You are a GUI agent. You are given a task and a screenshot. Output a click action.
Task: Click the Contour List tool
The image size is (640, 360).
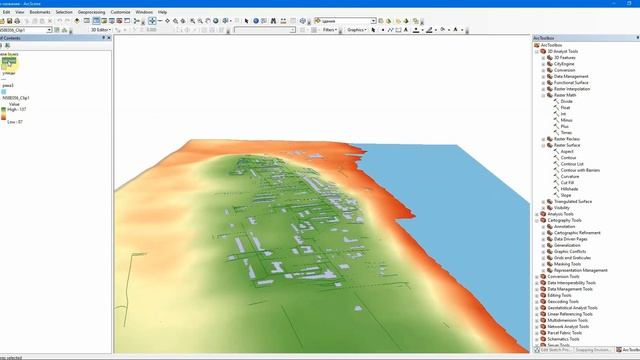572,164
